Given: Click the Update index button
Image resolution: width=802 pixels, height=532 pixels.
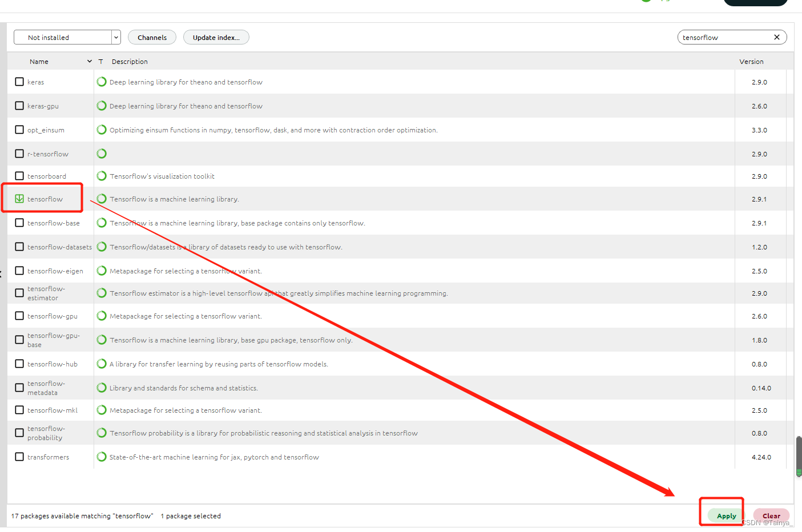Looking at the screenshot, I should (216, 37).
